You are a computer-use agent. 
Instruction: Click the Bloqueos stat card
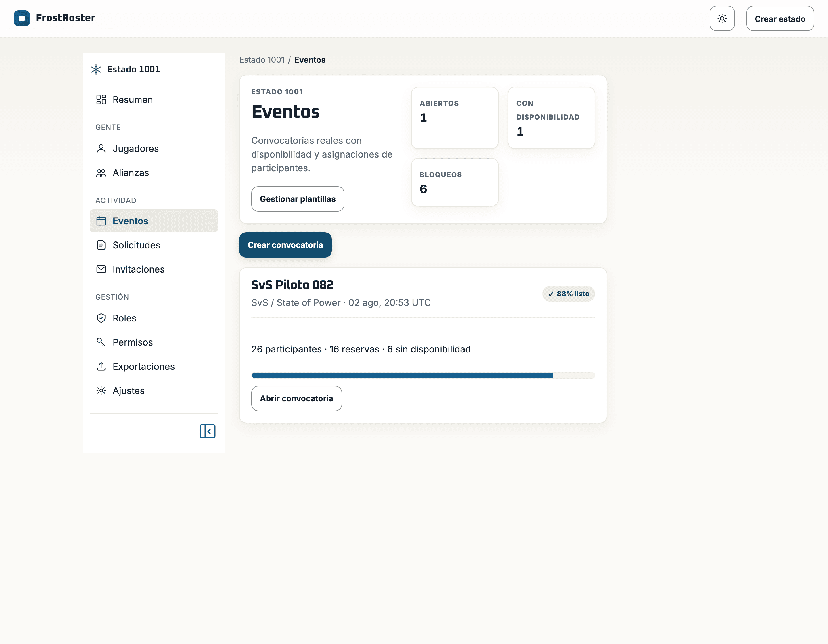[455, 182]
